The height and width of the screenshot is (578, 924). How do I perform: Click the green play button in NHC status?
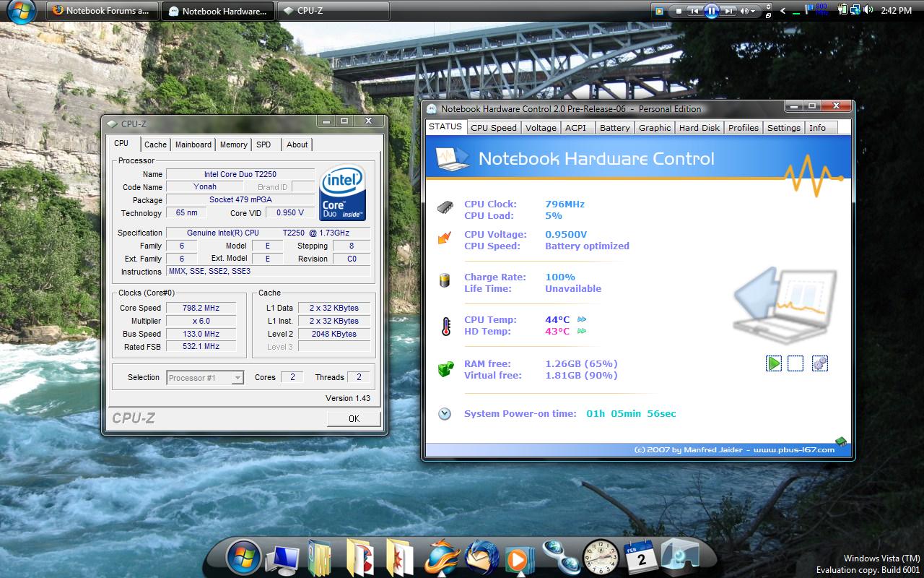pyautogui.click(x=774, y=363)
